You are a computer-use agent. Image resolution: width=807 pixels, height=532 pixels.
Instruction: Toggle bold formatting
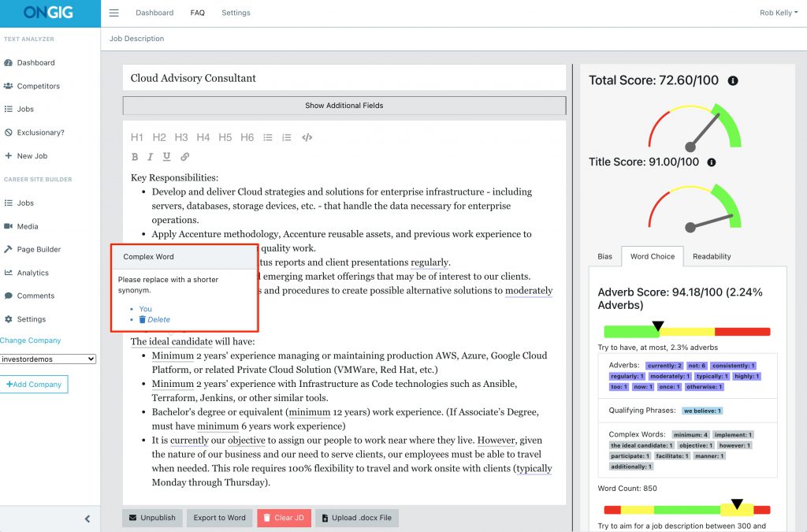click(x=135, y=157)
